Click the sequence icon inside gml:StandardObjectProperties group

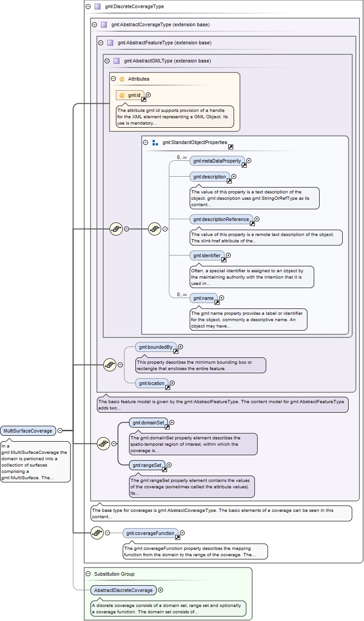(155, 229)
